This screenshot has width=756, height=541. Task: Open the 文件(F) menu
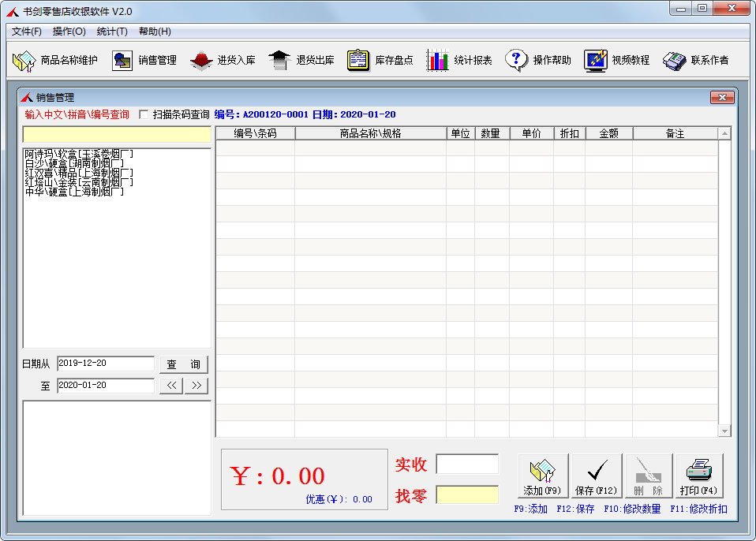[27, 32]
